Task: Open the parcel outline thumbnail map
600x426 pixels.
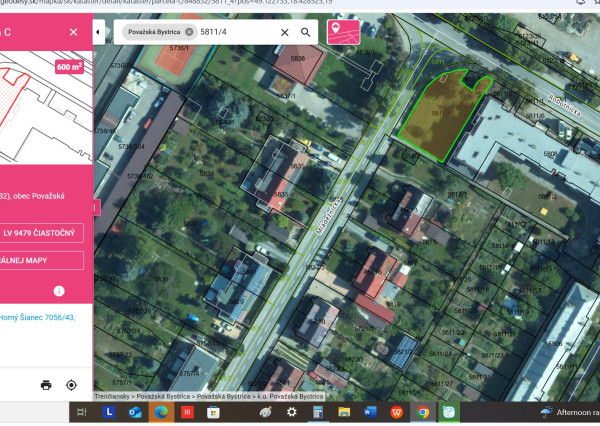Action: tap(46, 108)
